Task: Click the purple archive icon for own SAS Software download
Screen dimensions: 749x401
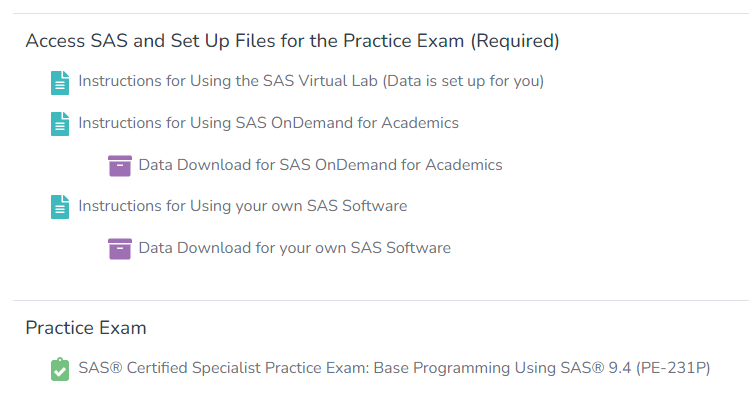Action: 119,248
